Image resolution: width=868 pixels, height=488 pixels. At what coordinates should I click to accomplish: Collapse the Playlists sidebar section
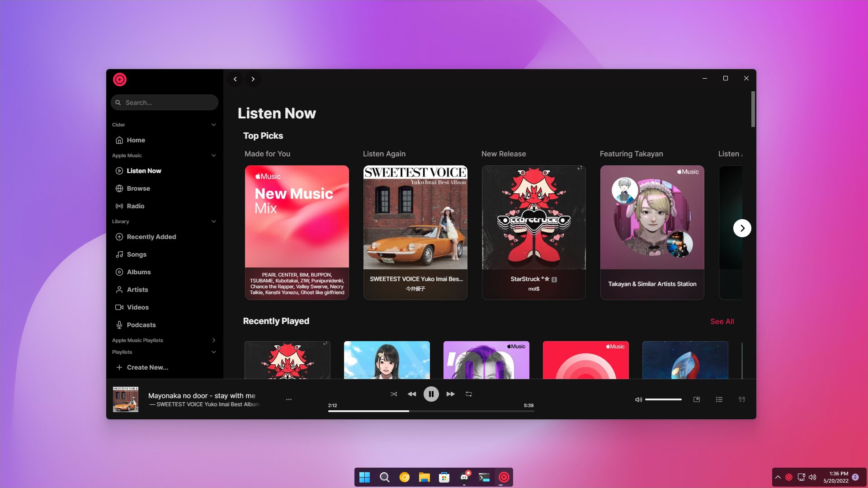click(x=214, y=352)
